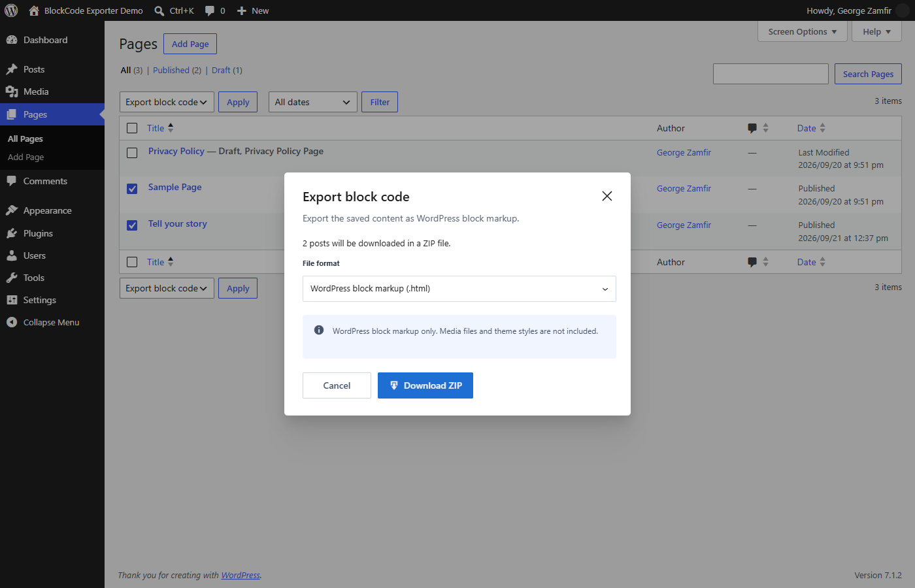The width and height of the screenshot is (915, 588).
Task: Click the user avatar next to Howdy, George Zamfir
Action: (903, 10)
